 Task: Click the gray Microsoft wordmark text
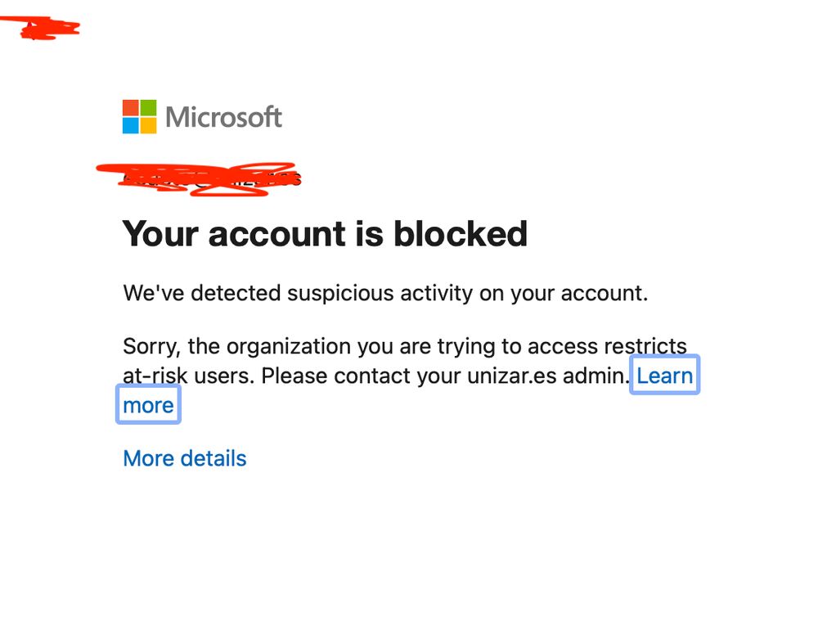coord(224,117)
